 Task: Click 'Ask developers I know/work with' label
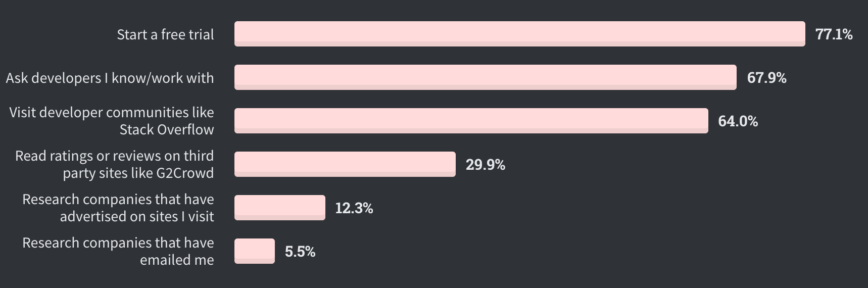click(x=110, y=78)
